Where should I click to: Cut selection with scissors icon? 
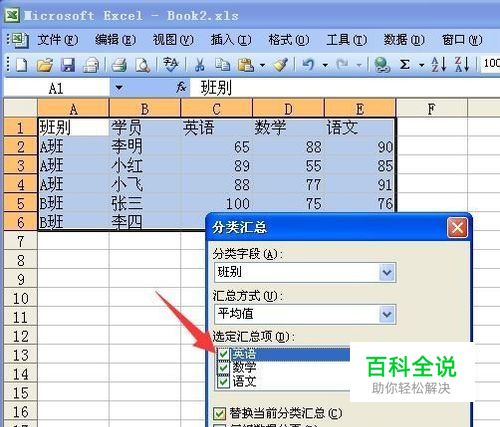199,64
